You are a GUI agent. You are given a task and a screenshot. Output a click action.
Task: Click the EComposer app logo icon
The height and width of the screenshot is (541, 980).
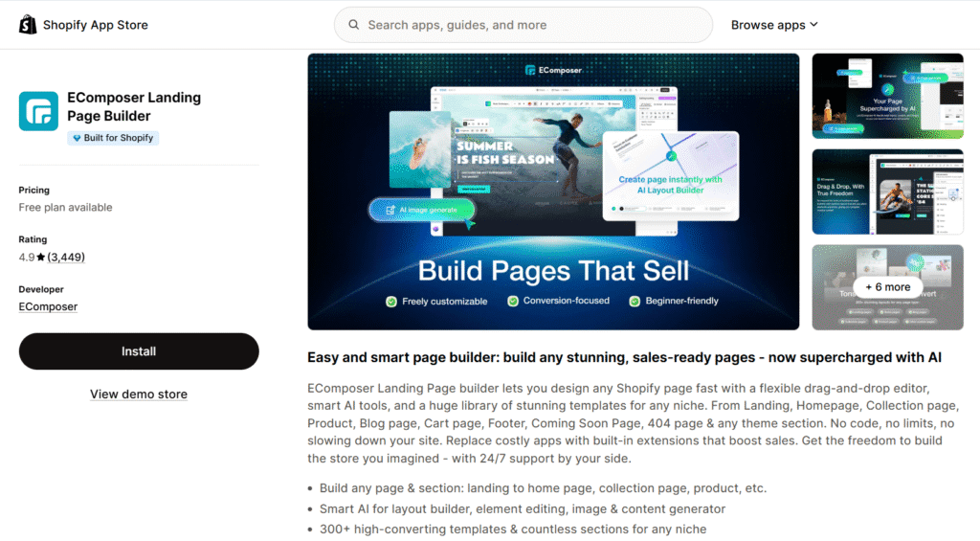click(38, 111)
